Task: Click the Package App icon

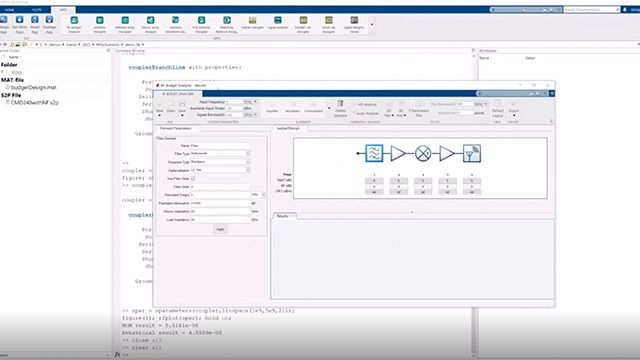Action: click(x=49, y=24)
